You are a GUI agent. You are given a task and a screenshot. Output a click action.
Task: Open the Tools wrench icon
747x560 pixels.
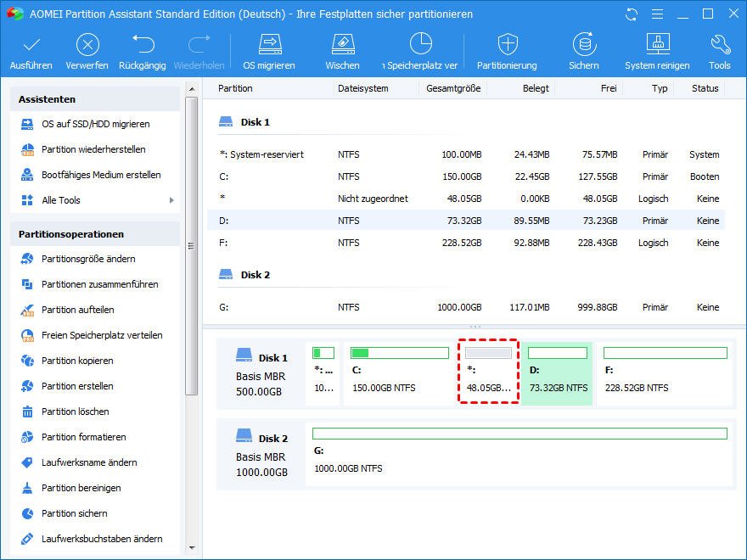pyautogui.click(x=720, y=45)
